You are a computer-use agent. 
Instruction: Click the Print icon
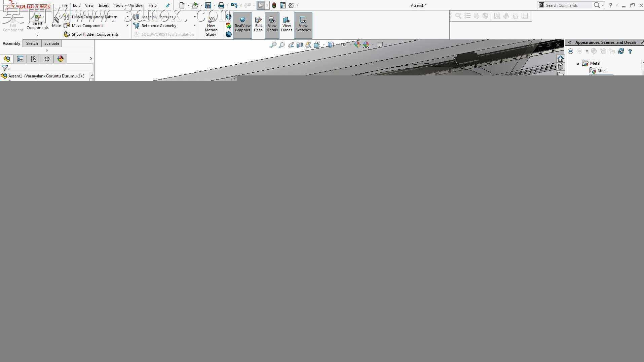(221, 5)
